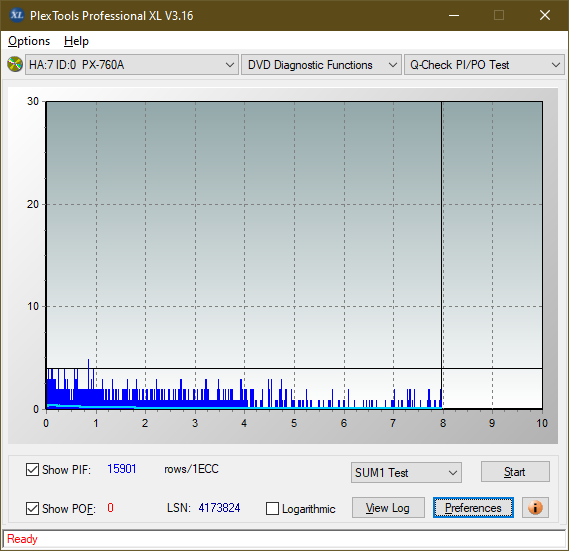
Task: Click the View Log button
Action: click(x=388, y=507)
